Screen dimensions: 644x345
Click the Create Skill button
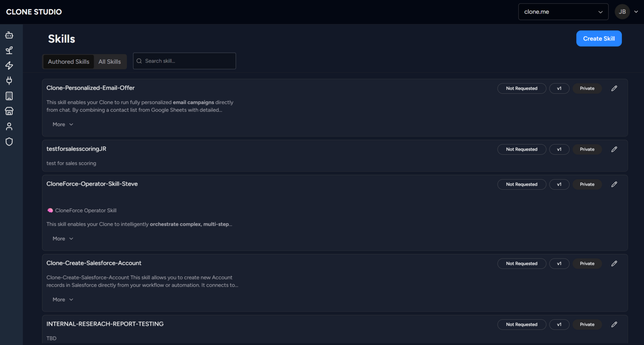click(x=598, y=39)
